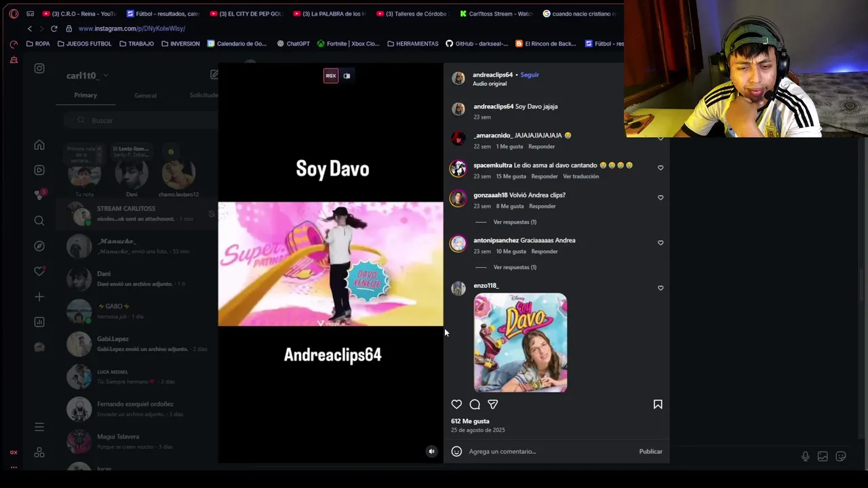Open the comment bubble icon under the post
Image resolution: width=868 pixels, height=488 pixels.
(x=475, y=404)
